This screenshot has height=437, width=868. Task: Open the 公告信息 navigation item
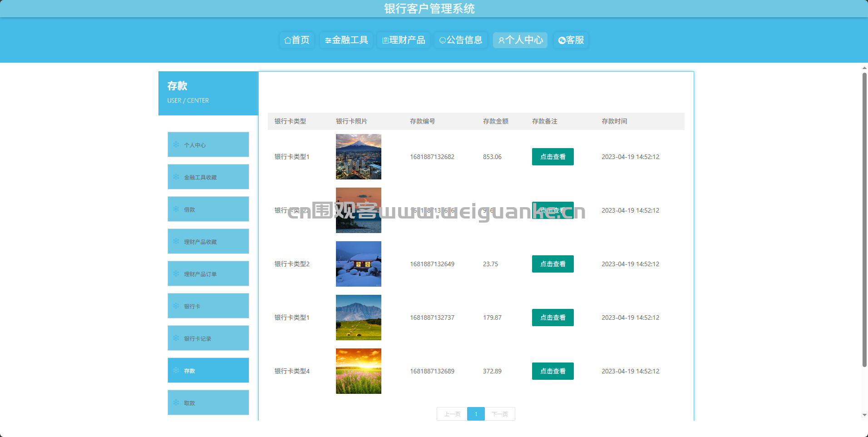pyautogui.click(x=461, y=40)
